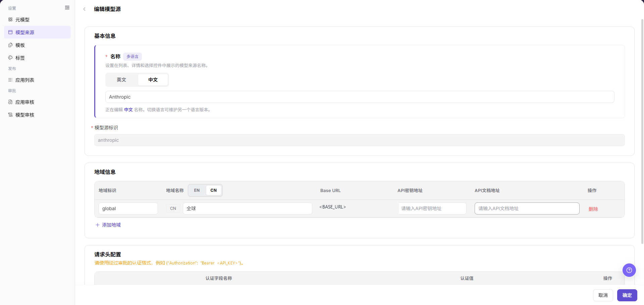Click the 模板 sidebar icon
The image size is (644, 305).
pos(10,45)
